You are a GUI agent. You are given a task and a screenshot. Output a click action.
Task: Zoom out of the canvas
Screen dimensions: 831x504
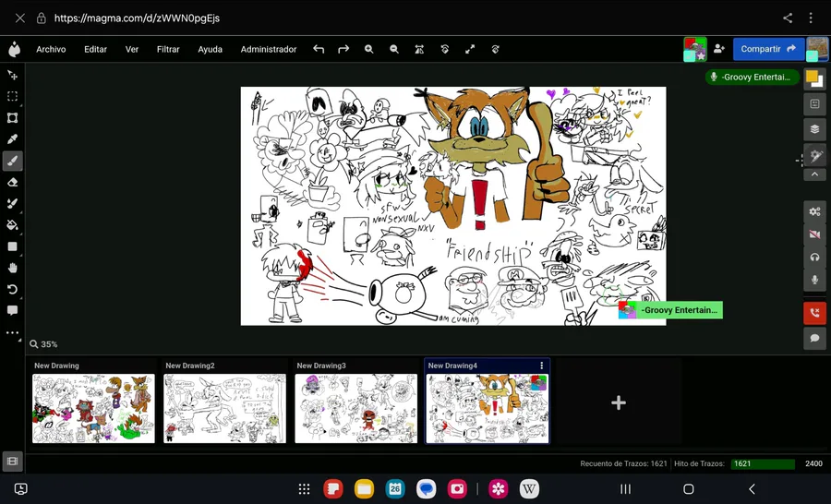394,49
